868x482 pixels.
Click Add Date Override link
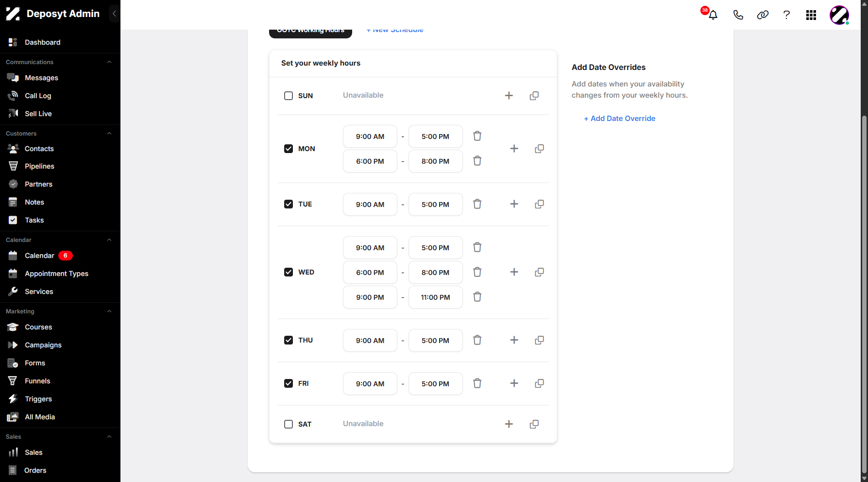click(x=619, y=119)
